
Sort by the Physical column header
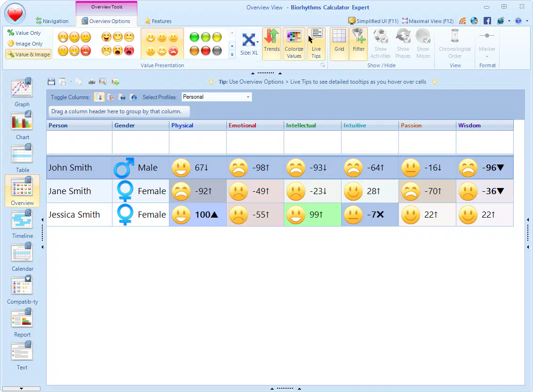click(x=198, y=125)
